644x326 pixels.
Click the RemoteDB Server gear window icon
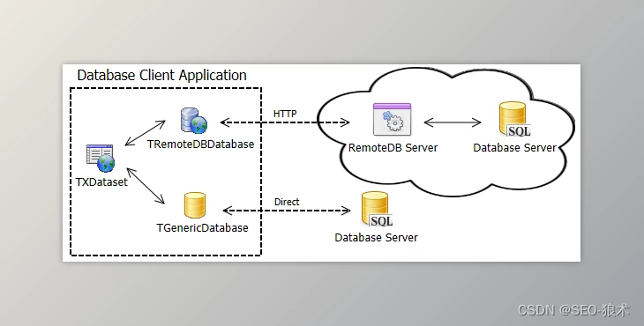tap(392, 119)
